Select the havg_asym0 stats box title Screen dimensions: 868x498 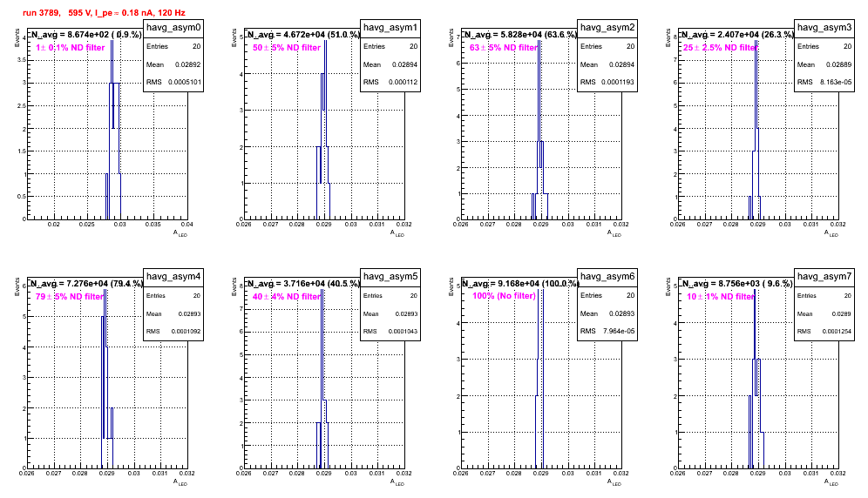[x=173, y=28]
